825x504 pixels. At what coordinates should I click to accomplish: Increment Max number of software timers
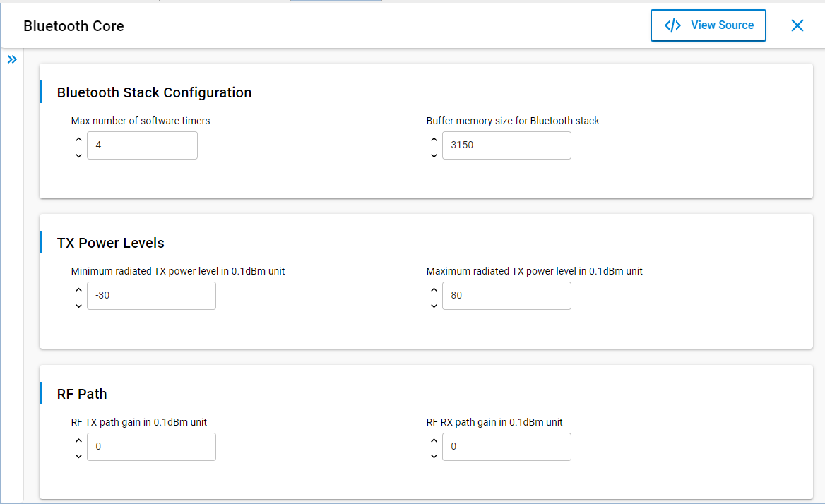[78, 139]
